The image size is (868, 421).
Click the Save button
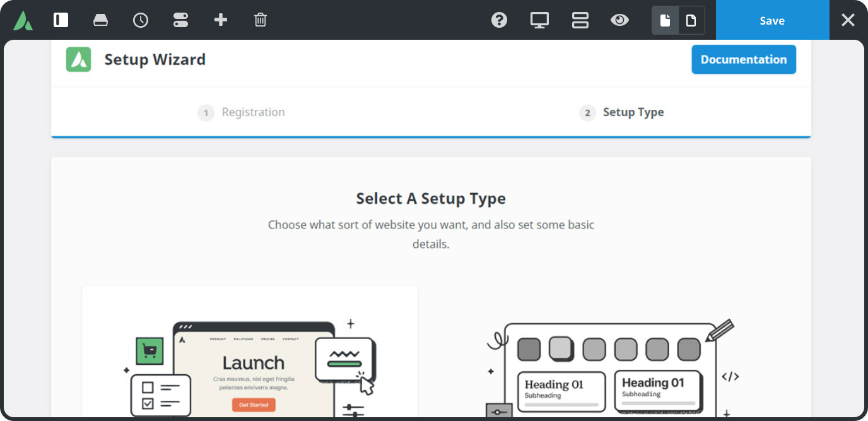point(772,20)
